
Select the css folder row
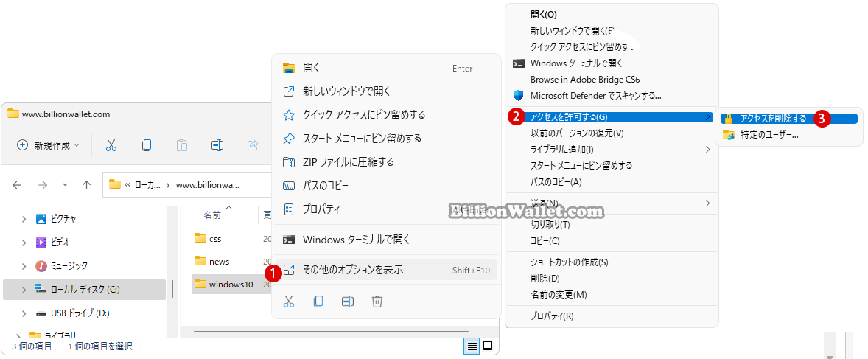pos(231,238)
